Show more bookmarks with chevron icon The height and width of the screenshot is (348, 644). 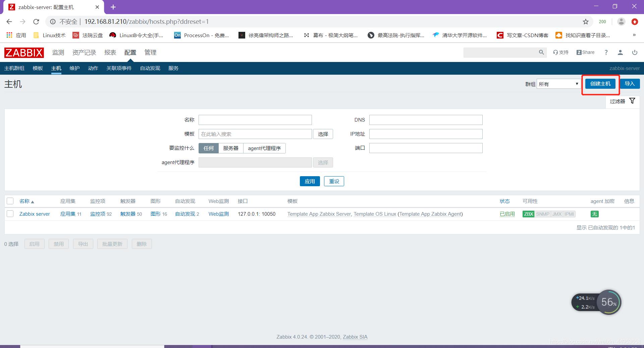634,35
